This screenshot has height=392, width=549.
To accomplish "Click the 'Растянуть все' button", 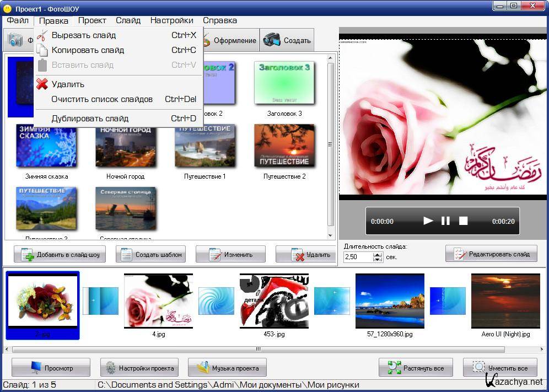I will point(416,368).
